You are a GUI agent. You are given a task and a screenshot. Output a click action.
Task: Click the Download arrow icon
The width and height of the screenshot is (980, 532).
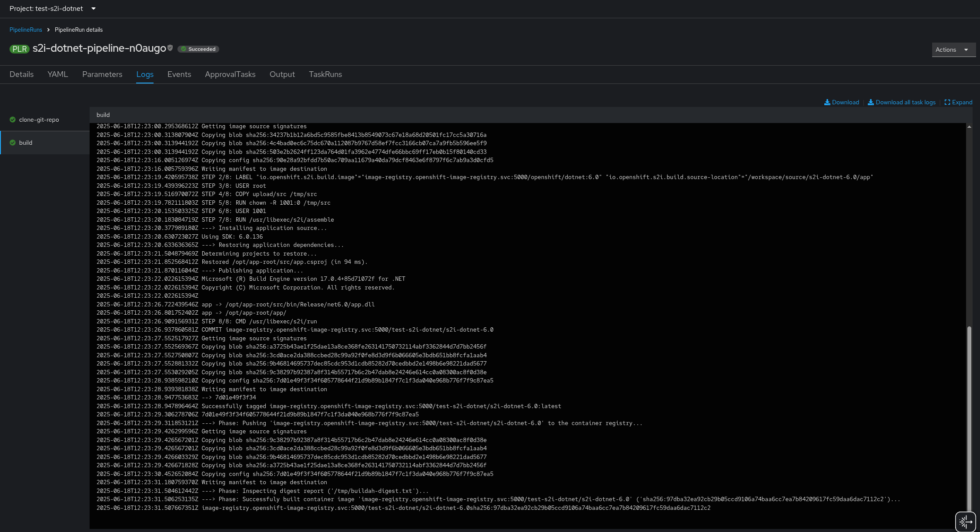pyautogui.click(x=827, y=103)
